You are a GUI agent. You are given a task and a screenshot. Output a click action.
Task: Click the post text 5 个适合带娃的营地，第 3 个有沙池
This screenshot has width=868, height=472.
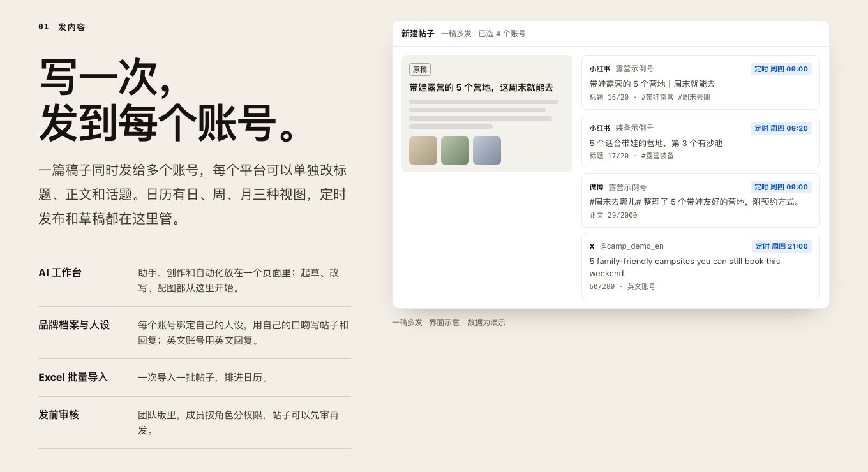[x=655, y=143]
